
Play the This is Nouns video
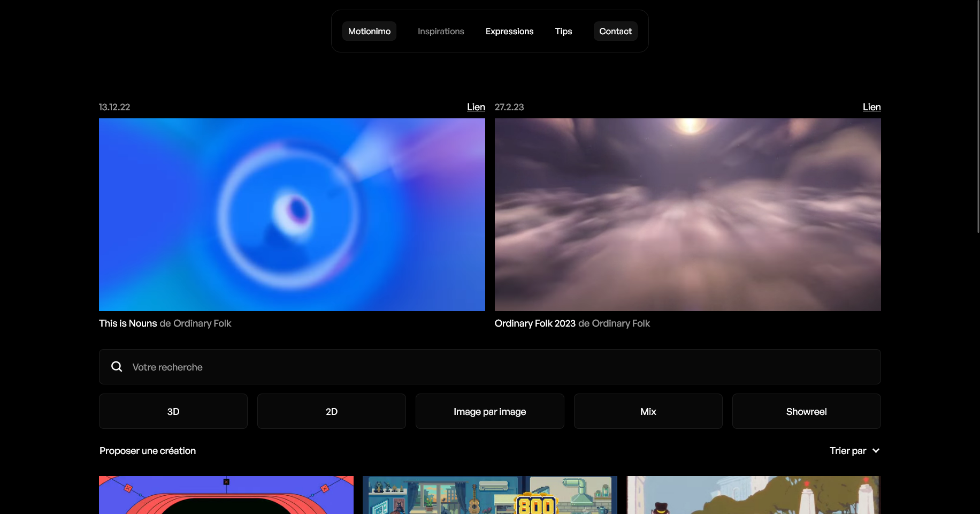pos(292,214)
